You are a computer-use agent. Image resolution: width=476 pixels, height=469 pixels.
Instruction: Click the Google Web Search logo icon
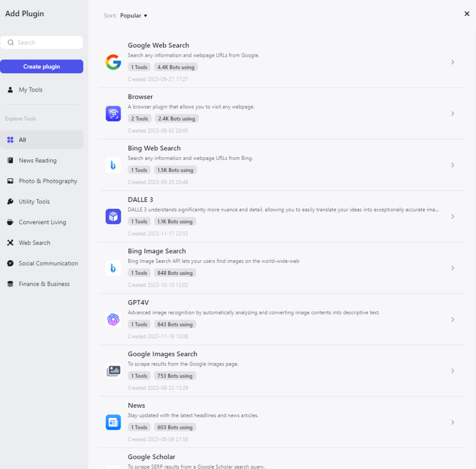tap(113, 62)
